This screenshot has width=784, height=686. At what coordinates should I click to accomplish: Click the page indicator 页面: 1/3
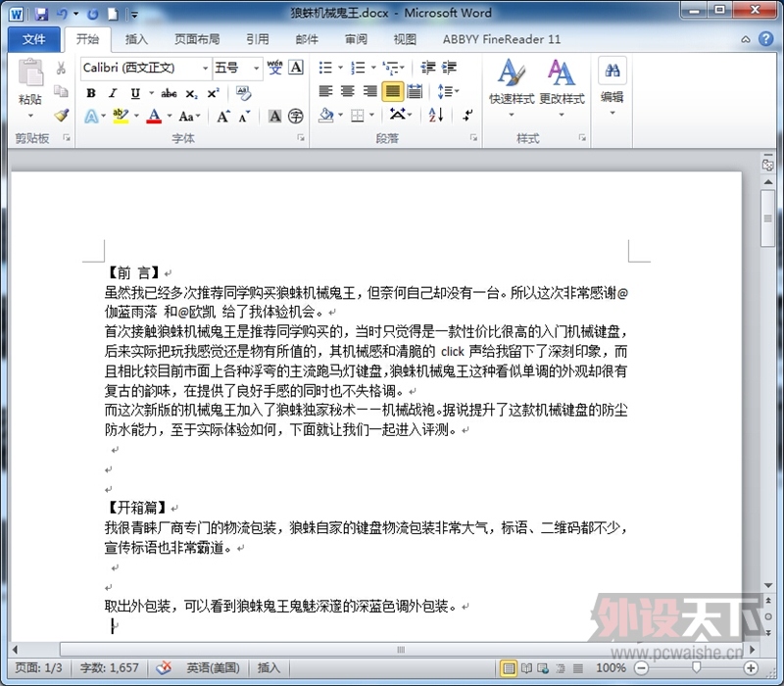(38, 668)
